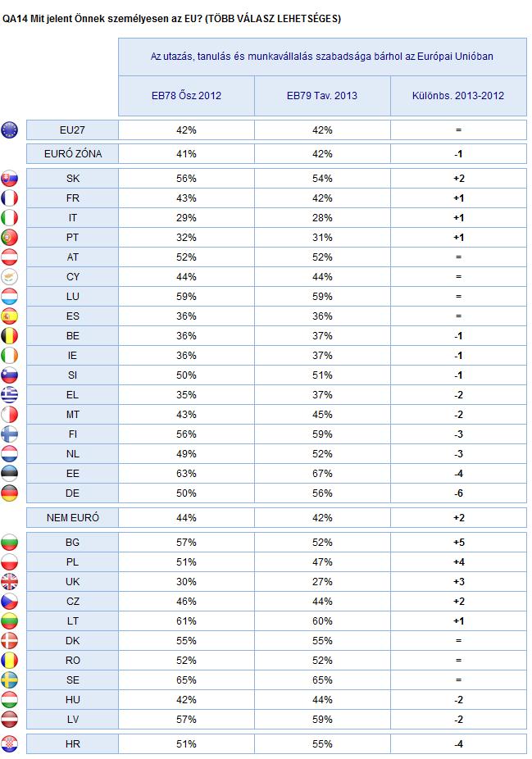Select the France flag icon beside FR
Image resolution: width=532 pixels, height=759 pixels.
point(9,198)
